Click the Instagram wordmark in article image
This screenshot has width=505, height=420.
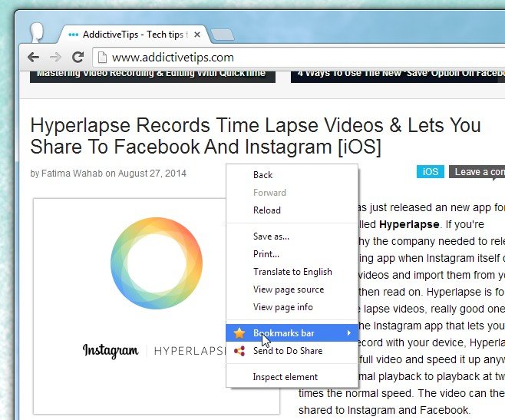pos(111,350)
